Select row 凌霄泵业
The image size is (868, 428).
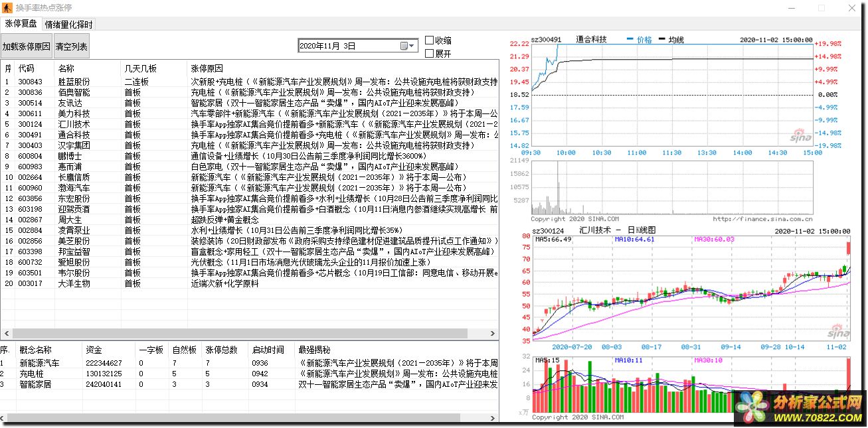coord(249,230)
